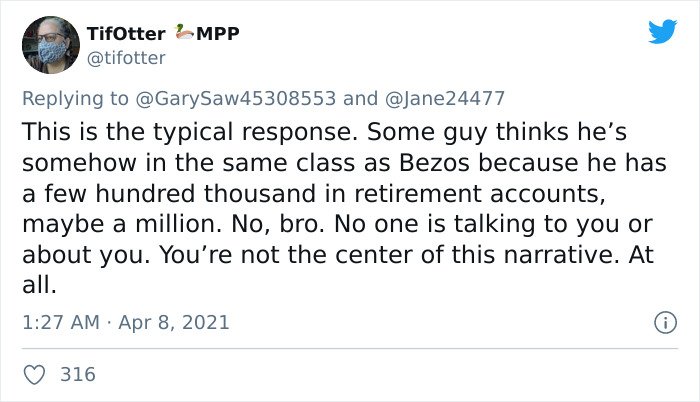Click the word Bezos in the tweet
The width and height of the screenshot is (700, 402).
coord(434,163)
